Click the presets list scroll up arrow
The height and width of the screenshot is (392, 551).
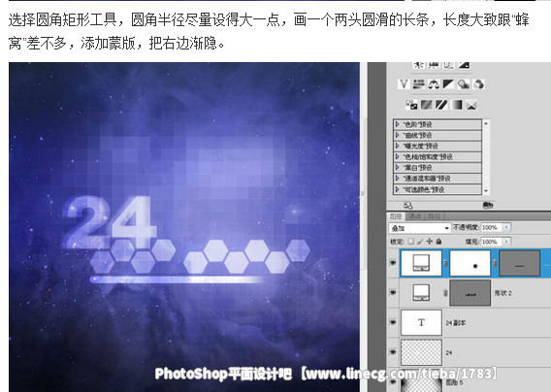(486, 123)
